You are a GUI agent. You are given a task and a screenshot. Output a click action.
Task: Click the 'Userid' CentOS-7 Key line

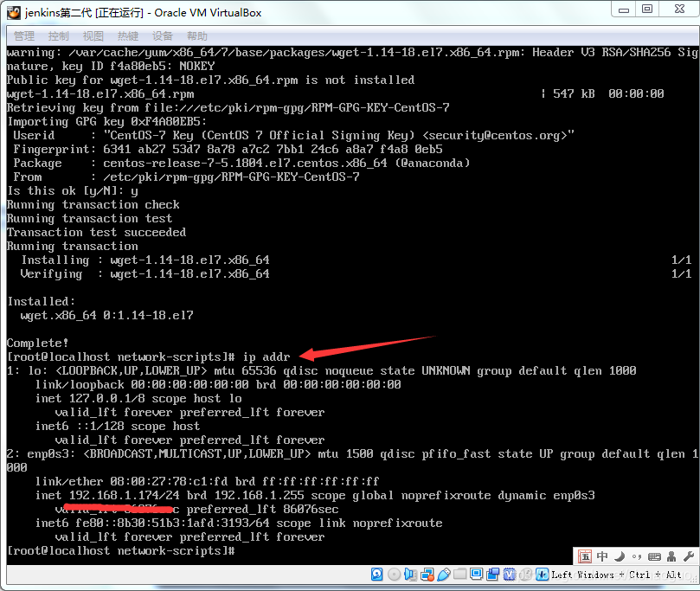coord(293,135)
